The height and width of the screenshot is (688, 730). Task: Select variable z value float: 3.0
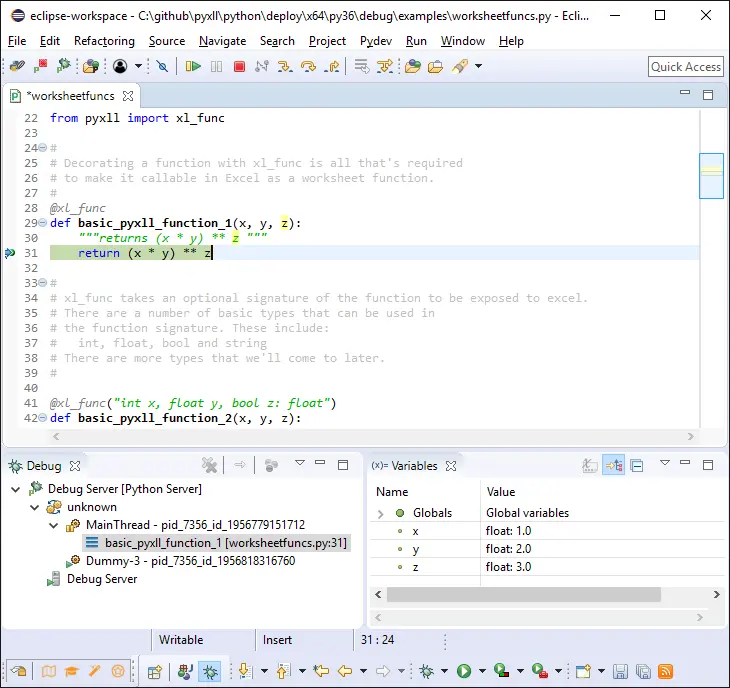coord(508,567)
